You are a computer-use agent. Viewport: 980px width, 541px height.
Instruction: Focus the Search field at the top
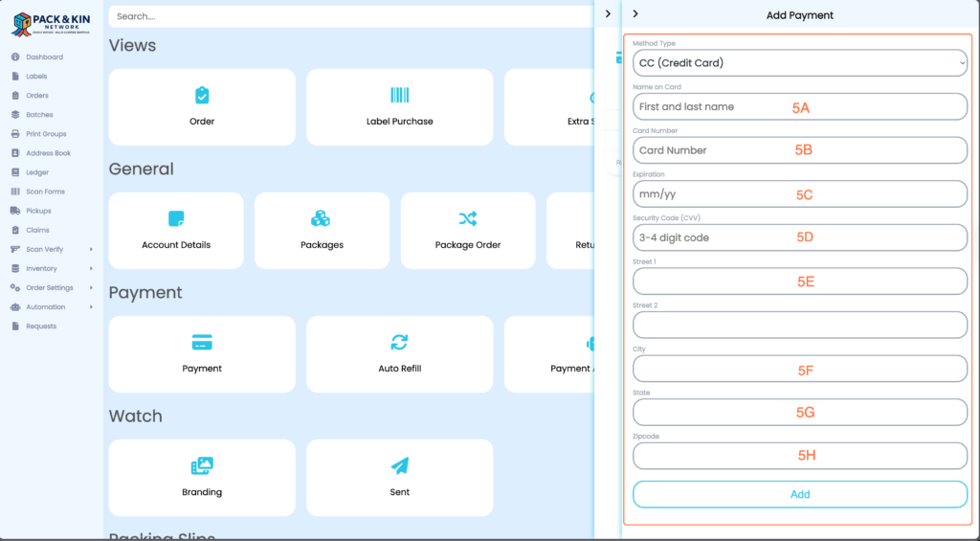tap(351, 16)
